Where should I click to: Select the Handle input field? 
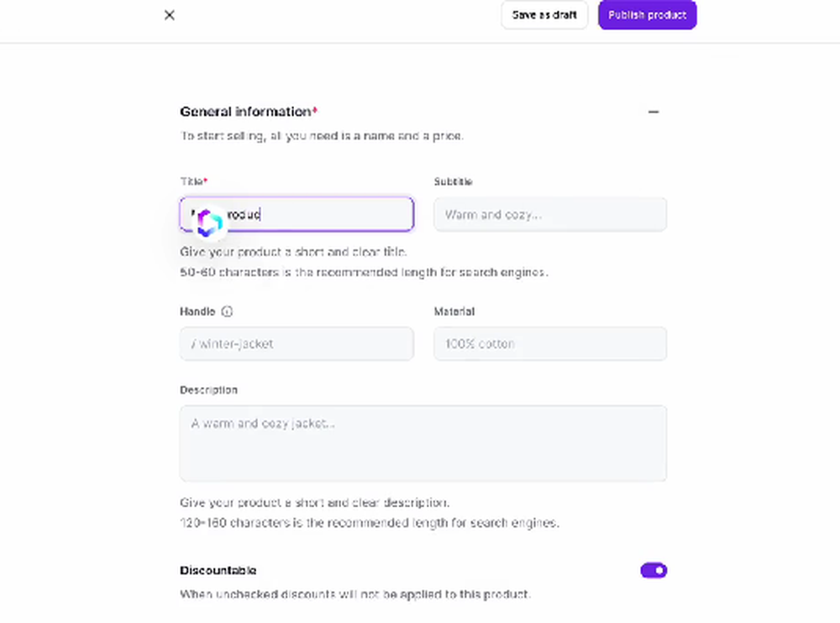point(297,344)
